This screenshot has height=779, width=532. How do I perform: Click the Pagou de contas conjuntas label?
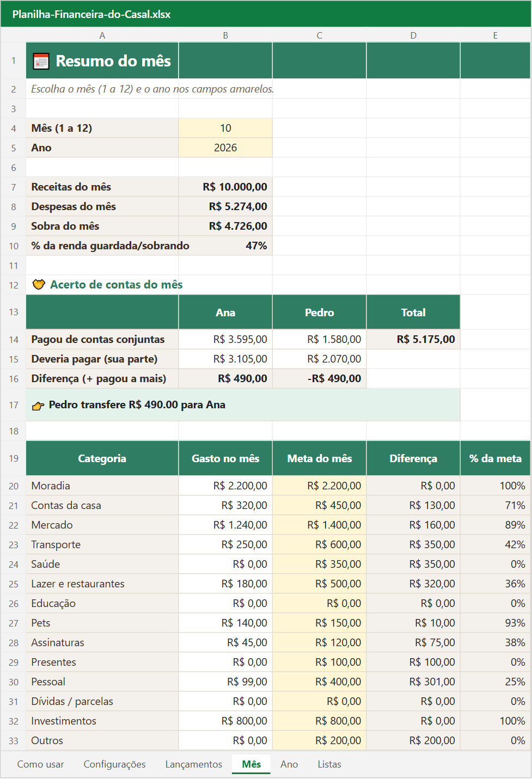click(x=102, y=339)
